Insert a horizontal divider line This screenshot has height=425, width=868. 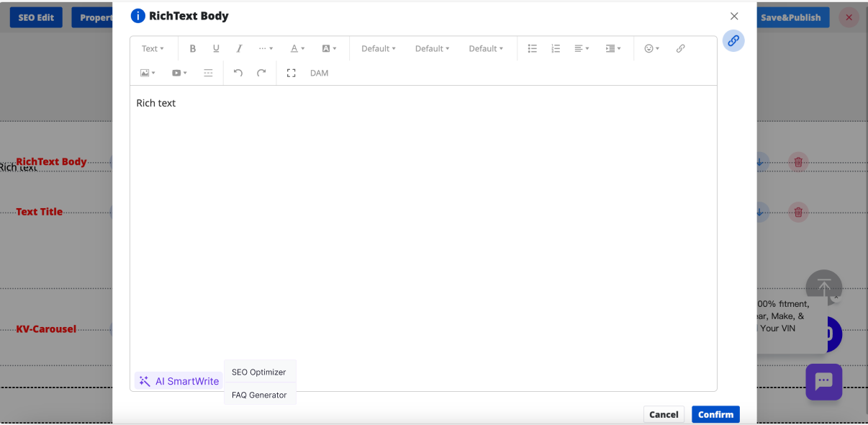208,73
